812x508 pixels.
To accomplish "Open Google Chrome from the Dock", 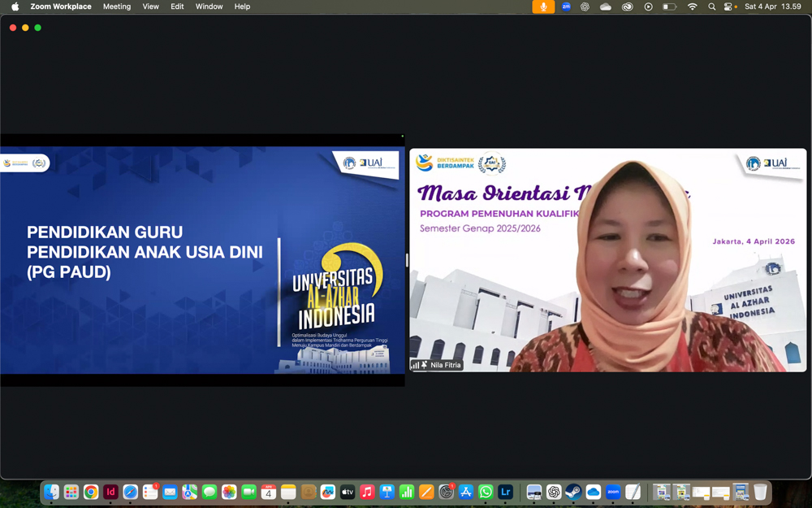I will point(91,492).
